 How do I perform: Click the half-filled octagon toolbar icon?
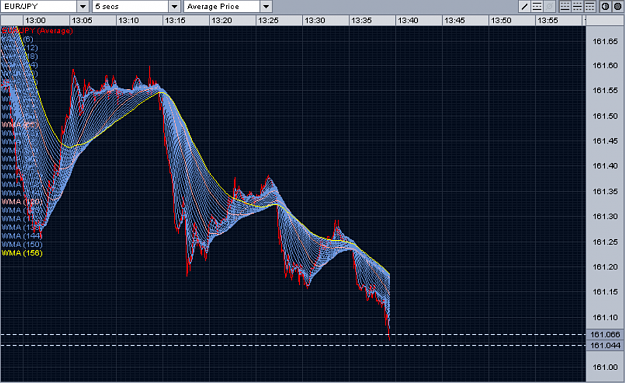605,6
